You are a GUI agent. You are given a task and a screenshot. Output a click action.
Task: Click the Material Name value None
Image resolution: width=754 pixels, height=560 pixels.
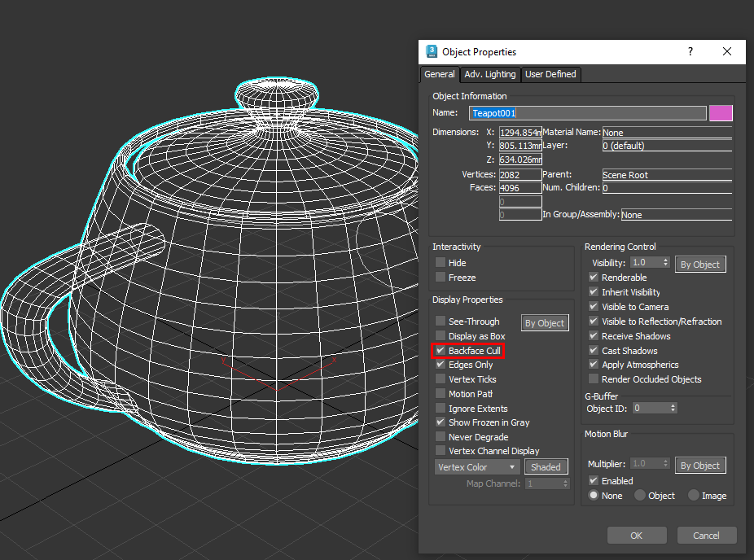point(667,133)
